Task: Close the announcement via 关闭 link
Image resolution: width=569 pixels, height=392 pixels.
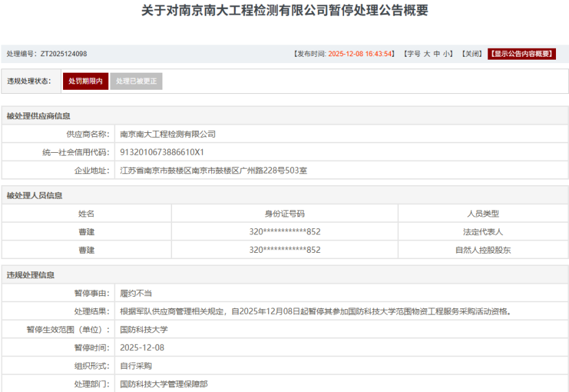Action: click(472, 54)
